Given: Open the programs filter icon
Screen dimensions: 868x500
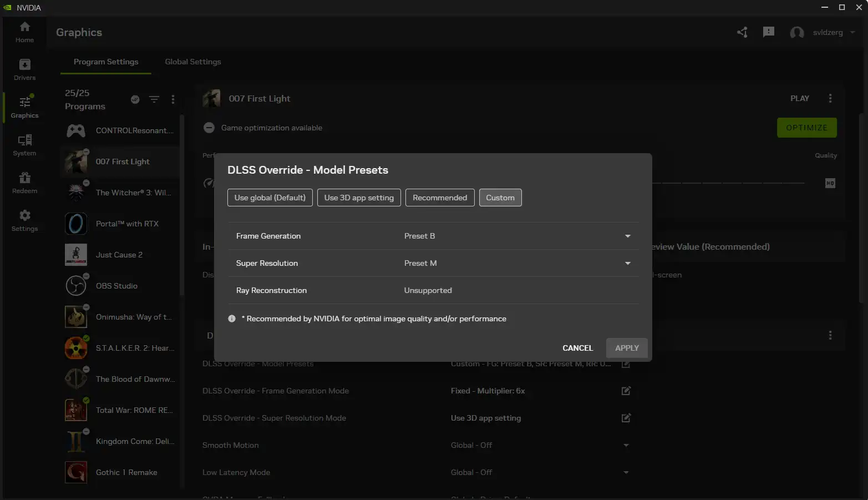Looking at the screenshot, I should tap(154, 99).
